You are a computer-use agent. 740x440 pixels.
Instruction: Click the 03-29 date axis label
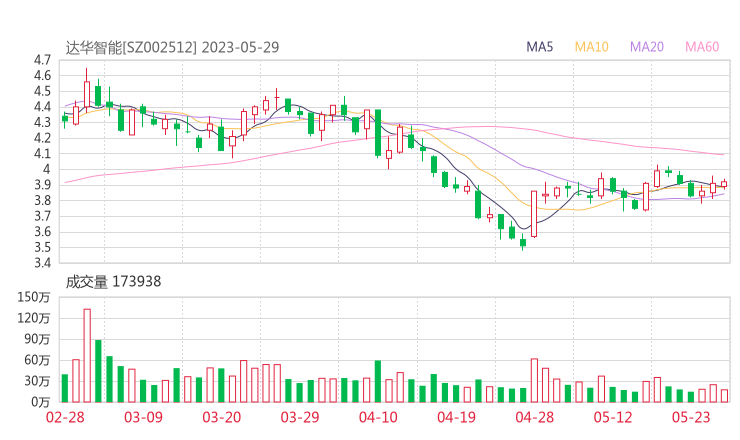(x=300, y=417)
